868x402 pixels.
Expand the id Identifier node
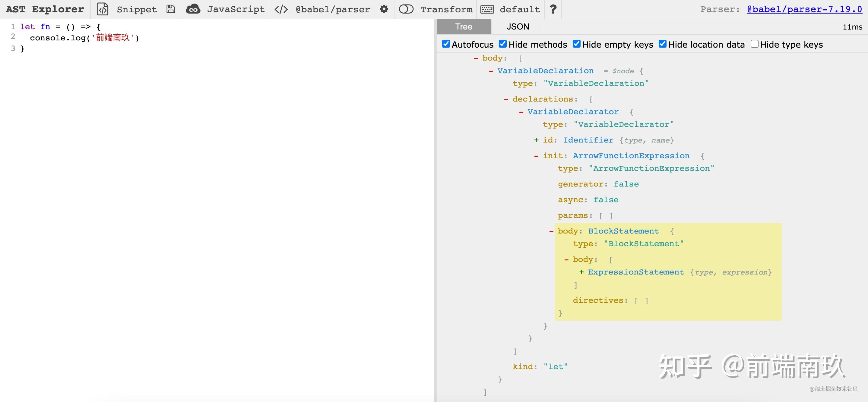[x=536, y=140]
